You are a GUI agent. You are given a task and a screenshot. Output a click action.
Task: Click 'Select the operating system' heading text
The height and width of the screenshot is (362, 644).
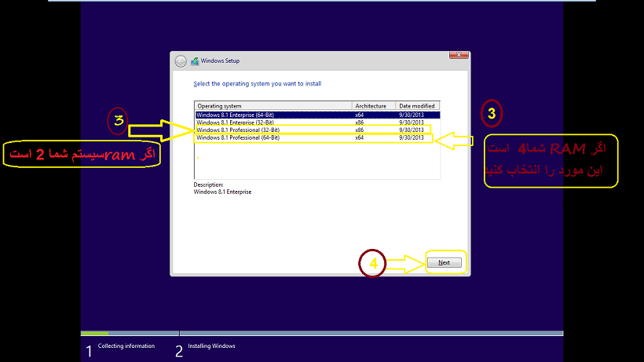(x=257, y=84)
